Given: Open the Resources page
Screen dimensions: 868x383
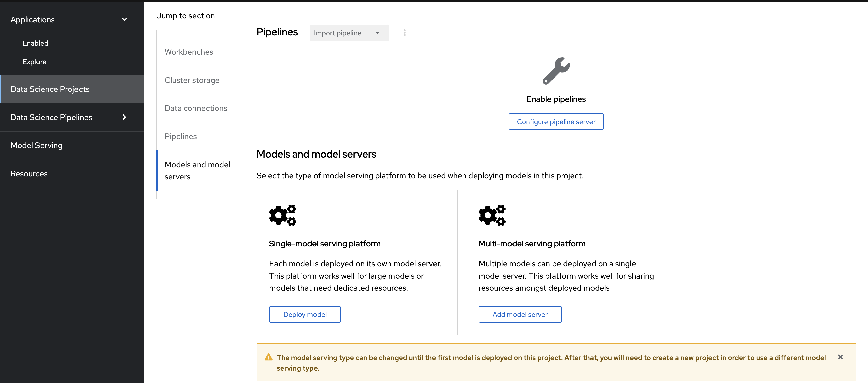Looking at the screenshot, I should pos(29,173).
